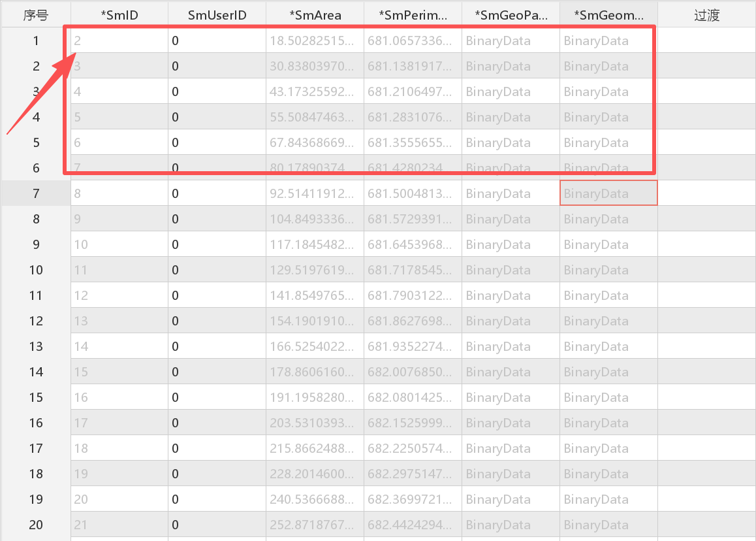Viewport: 756px width, 541px height.
Task: Select the SmUserID column header
Action: [217, 15]
